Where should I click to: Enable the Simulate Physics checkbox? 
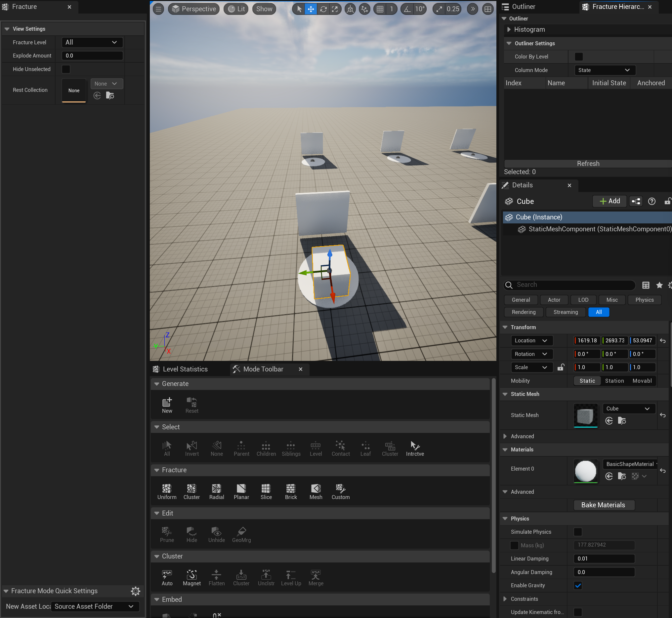tap(578, 532)
